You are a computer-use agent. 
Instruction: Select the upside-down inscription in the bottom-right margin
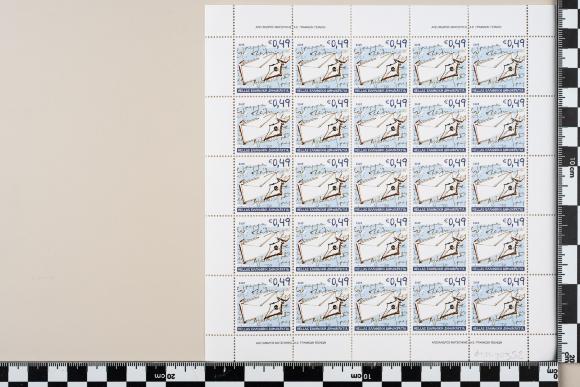466,343
